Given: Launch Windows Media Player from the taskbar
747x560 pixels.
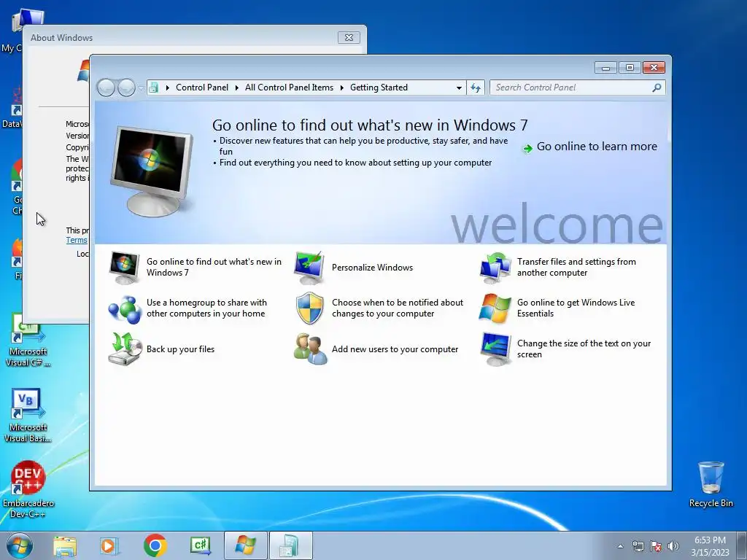Looking at the screenshot, I should pos(109,545).
